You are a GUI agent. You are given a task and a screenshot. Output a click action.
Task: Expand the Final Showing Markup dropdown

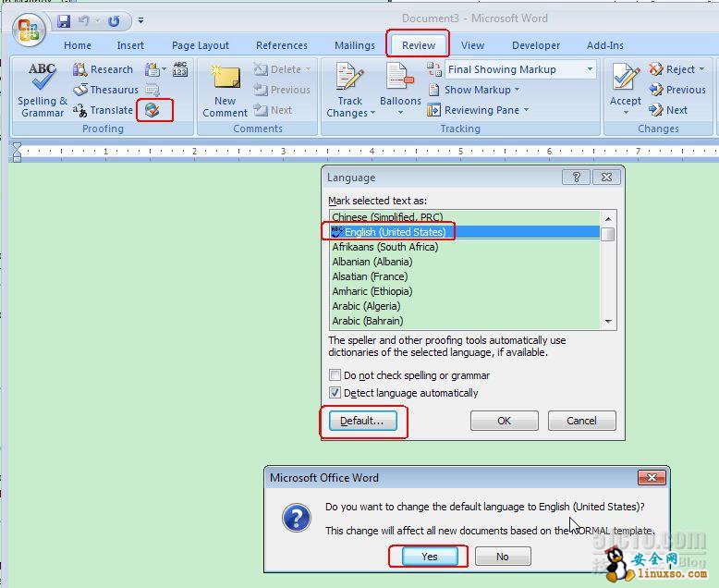(590, 69)
